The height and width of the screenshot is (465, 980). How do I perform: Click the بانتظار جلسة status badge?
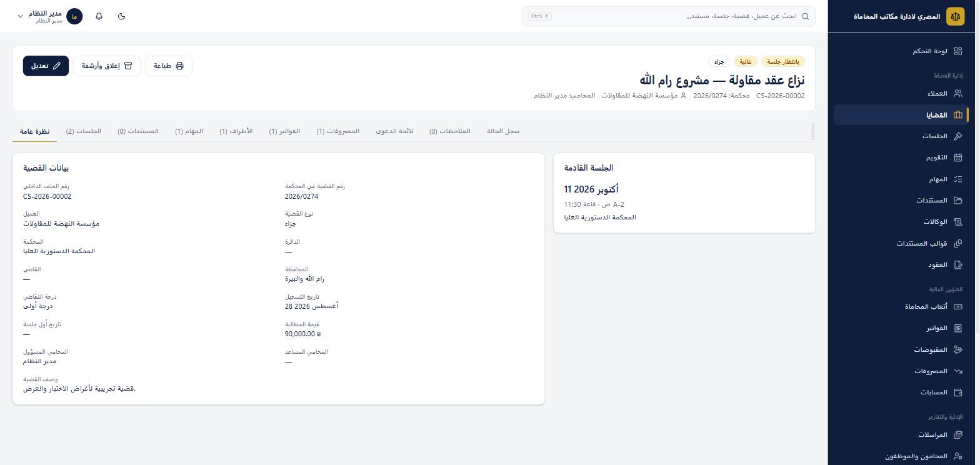[783, 62]
